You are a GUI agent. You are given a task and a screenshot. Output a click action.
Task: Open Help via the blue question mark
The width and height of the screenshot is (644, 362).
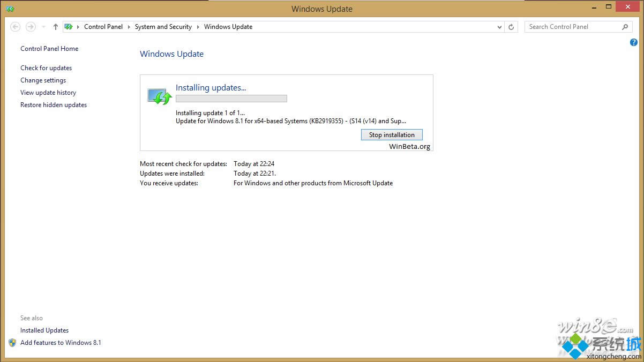tap(634, 42)
